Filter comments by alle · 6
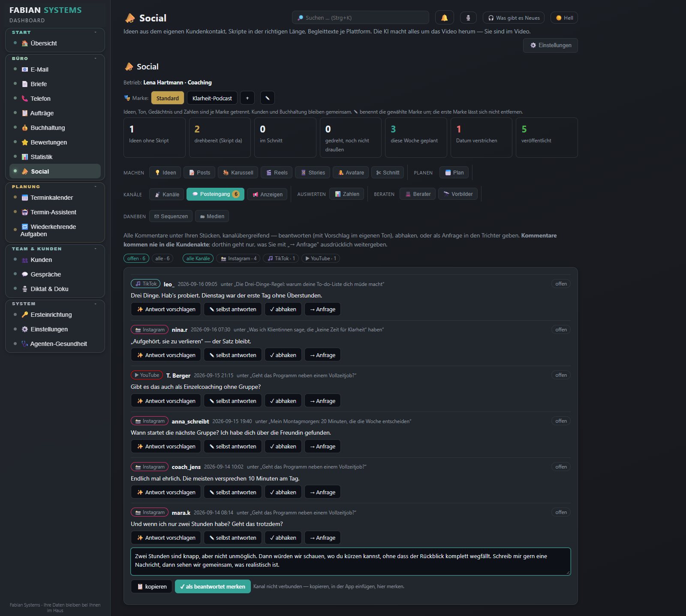The width and height of the screenshot is (686, 616). [x=162, y=258]
